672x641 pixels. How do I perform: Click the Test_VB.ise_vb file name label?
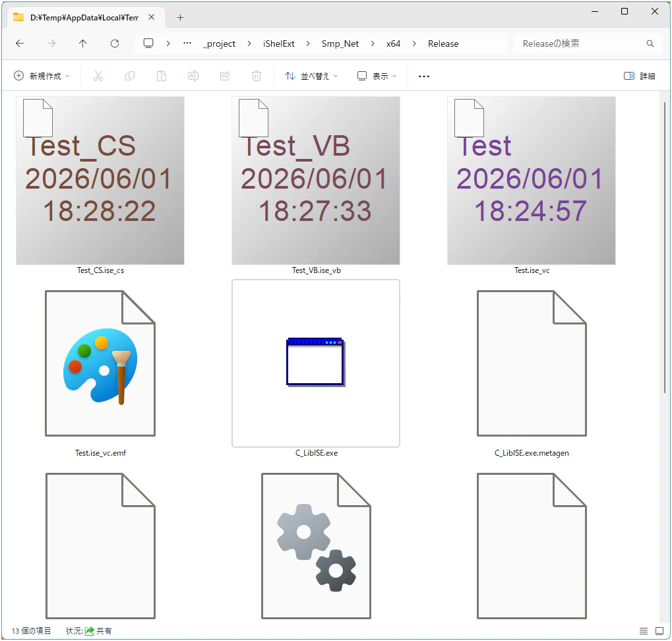317,270
